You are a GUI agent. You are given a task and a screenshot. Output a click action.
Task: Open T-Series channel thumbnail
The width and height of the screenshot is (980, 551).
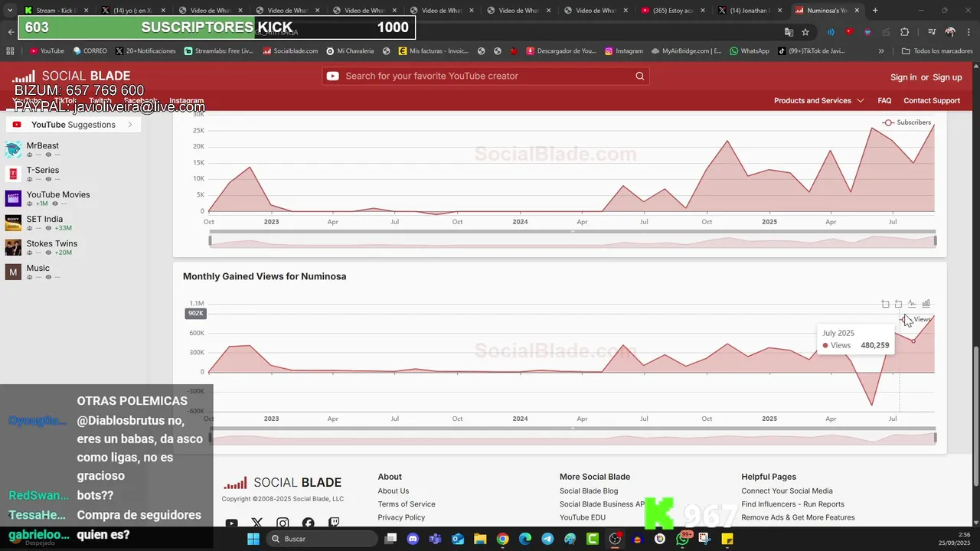click(13, 174)
